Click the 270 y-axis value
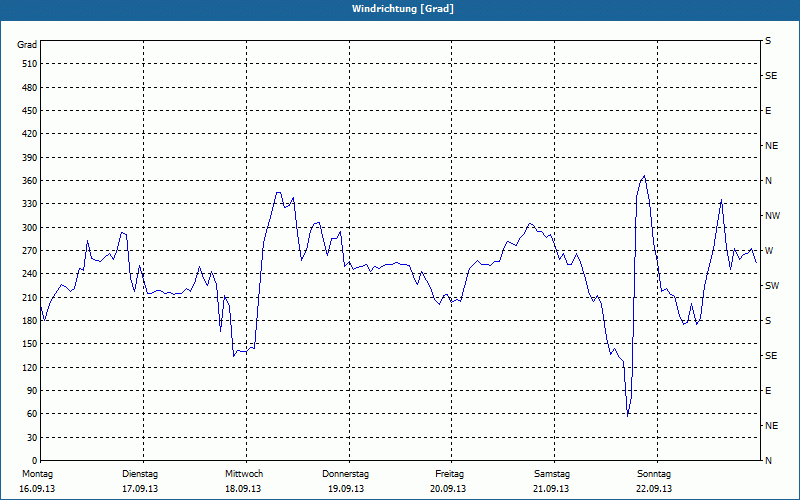 click(x=30, y=251)
